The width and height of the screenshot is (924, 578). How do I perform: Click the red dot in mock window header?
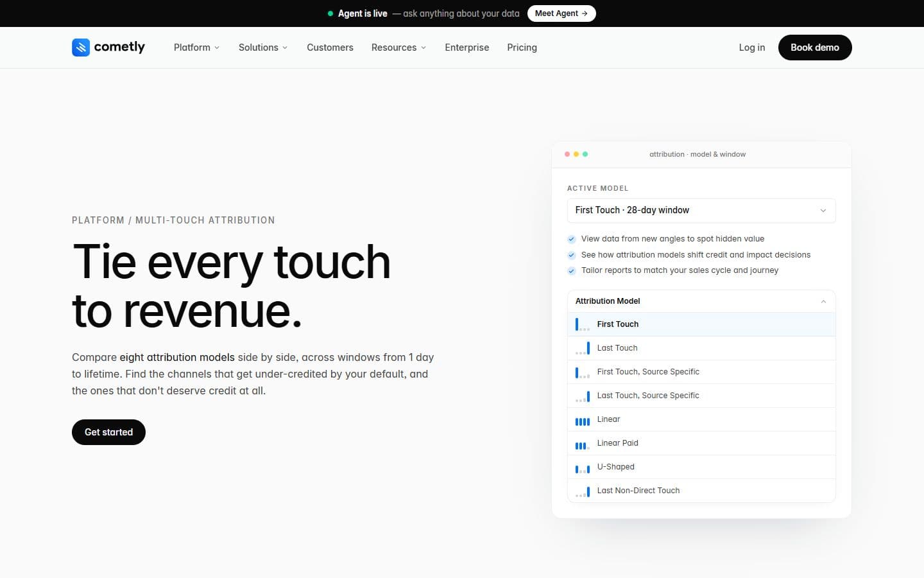click(567, 154)
